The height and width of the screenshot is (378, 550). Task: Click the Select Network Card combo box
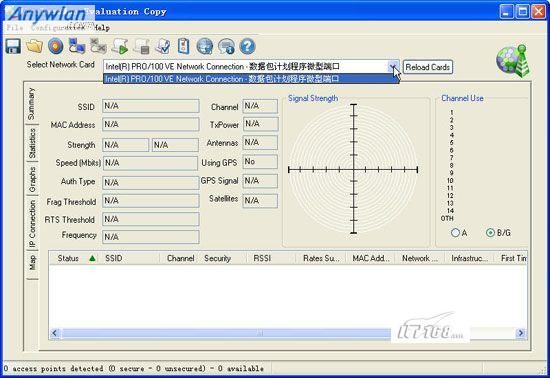[251, 66]
